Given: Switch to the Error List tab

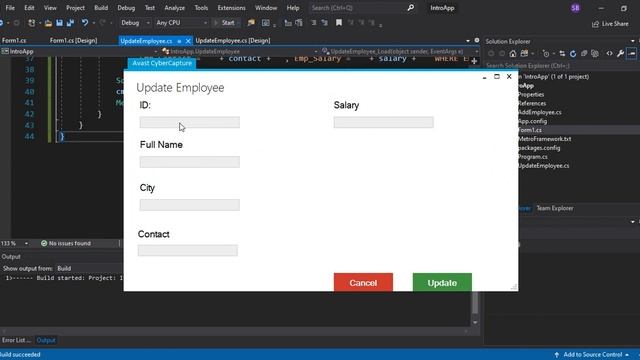Looking at the screenshot, I should [16, 340].
